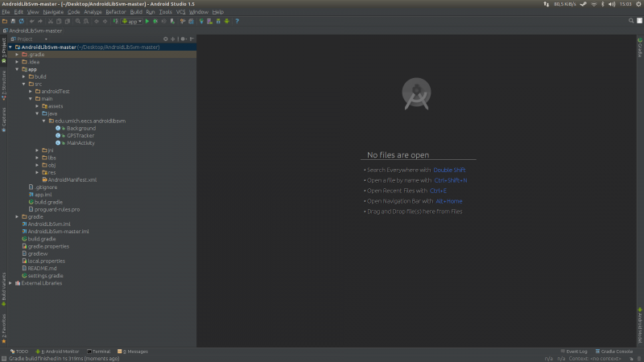The height and width of the screenshot is (362, 644).
Task: Run the app with green play button
Action: tap(147, 21)
